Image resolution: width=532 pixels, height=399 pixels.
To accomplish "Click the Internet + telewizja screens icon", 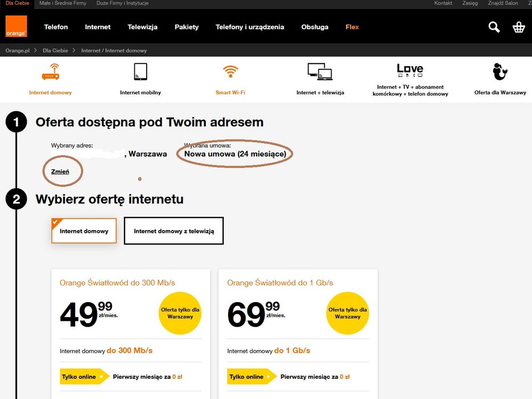I will click(320, 71).
